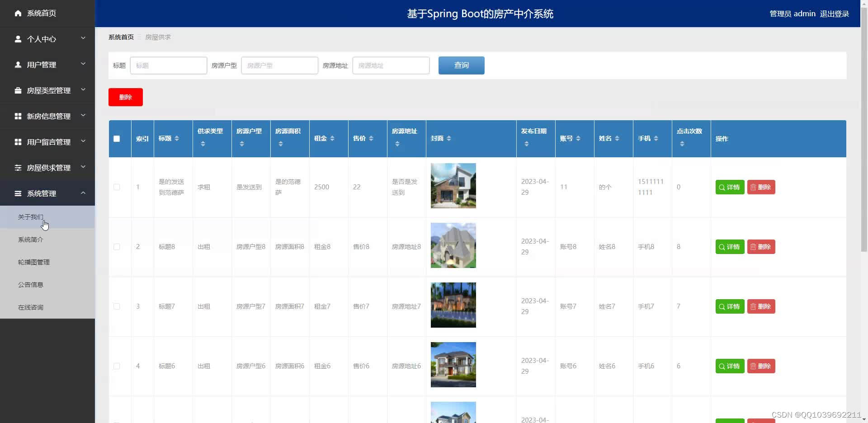Click the sliders icon beside 房屋供求管理
Screen dimensions: 868x423
tap(18, 168)
